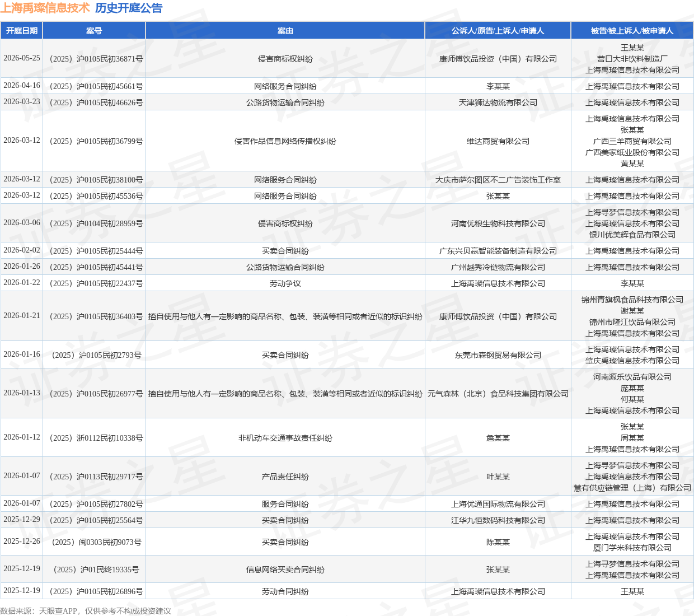The image size is (694, 616).
Task: Click cause 服务合同纠纷
Action: pos(285,504)
